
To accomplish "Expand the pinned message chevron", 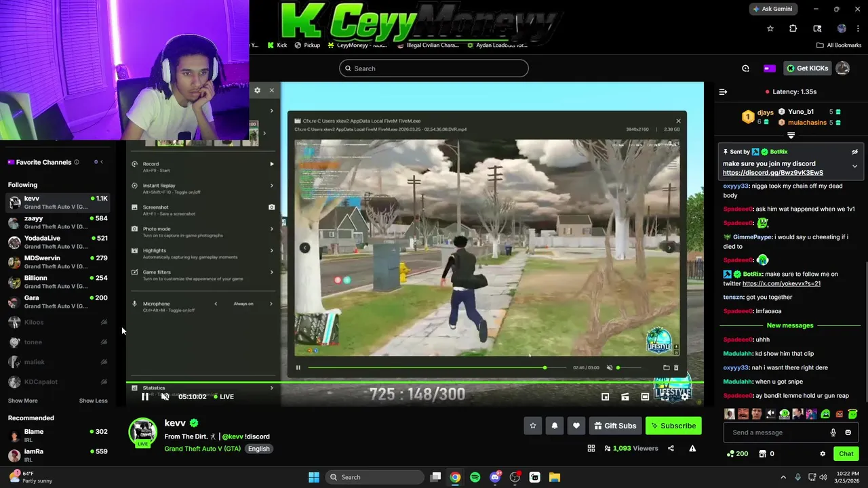I will [x=854, y=166].
